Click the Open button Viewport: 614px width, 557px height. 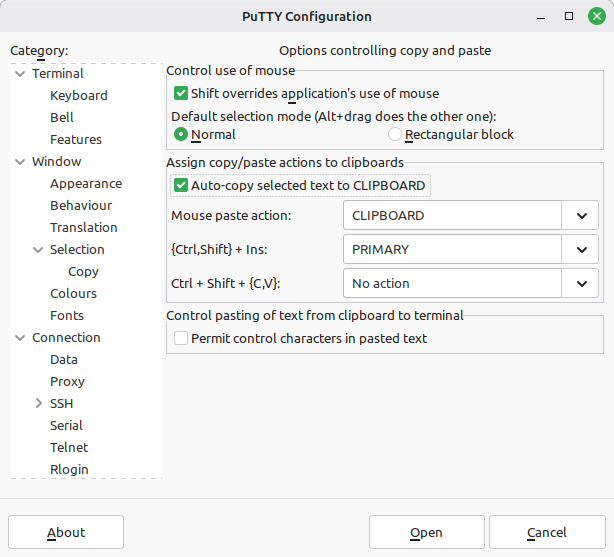(x=426, y=532)
